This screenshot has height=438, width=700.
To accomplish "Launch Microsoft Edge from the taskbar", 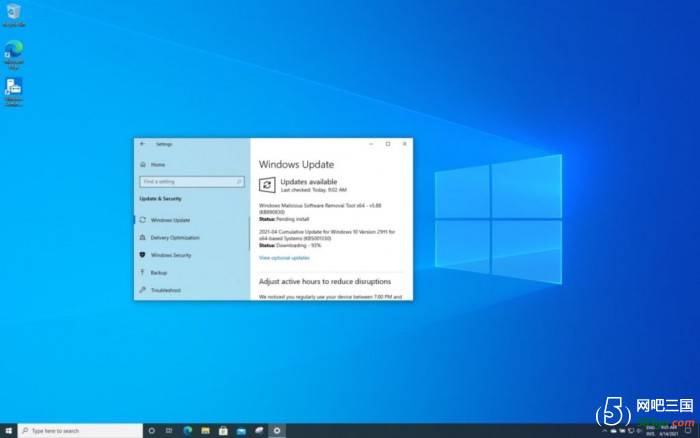I will tap(188, 430).
